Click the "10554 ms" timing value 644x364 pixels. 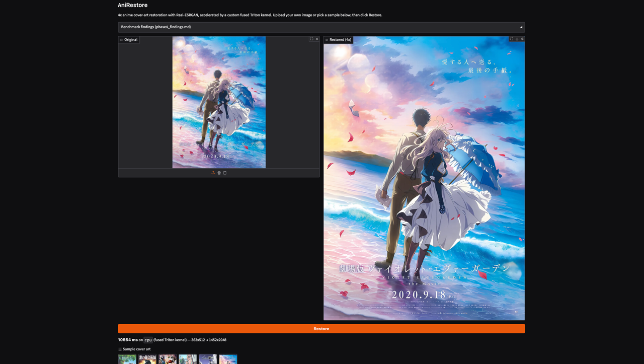(x=128, y=340)
